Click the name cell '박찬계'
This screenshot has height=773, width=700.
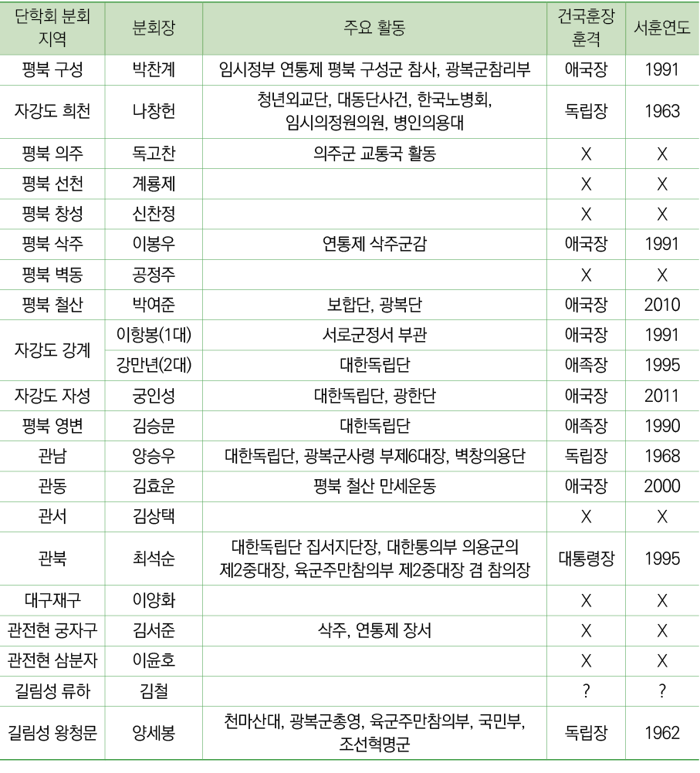point(154,71)
